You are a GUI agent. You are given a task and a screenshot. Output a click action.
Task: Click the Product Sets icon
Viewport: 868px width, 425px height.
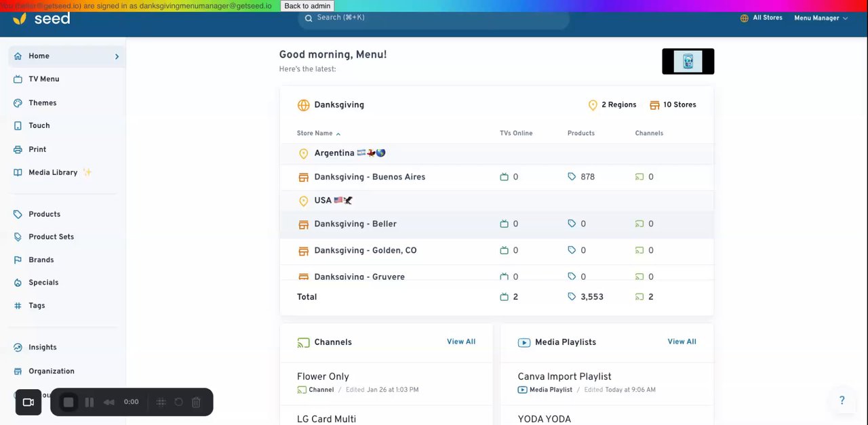pyautogui.click(x=18, y=237)
